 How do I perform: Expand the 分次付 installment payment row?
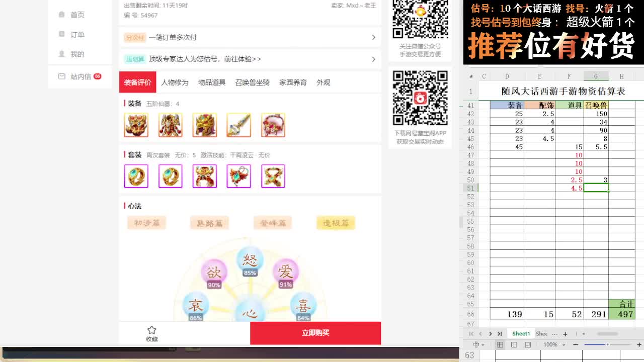(373, 37)
